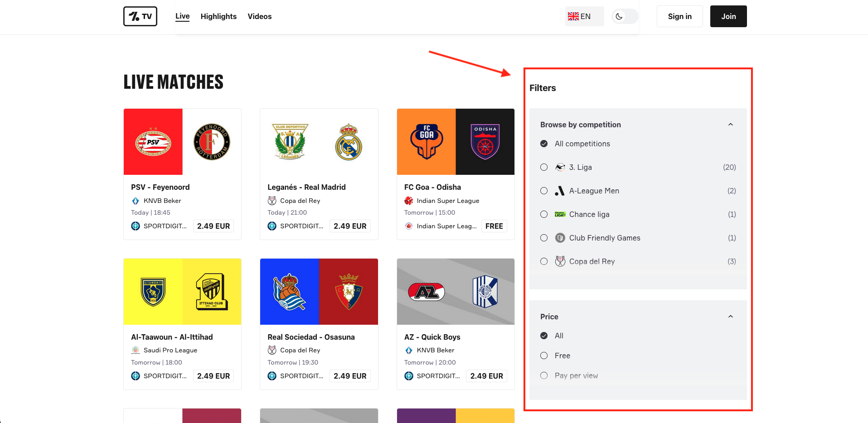Select the 3. Liga competition radio button
868x423 pixels.
[x=543, y=167]
